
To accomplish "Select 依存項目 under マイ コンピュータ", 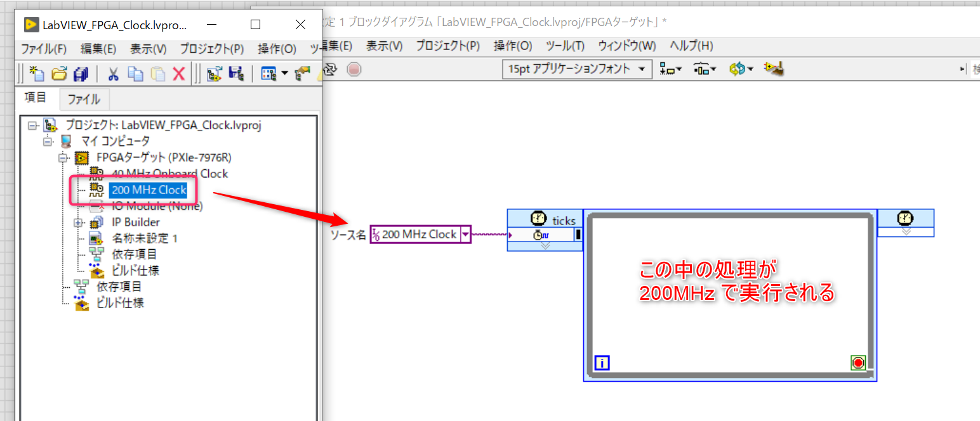I will (x=119, y=287).
